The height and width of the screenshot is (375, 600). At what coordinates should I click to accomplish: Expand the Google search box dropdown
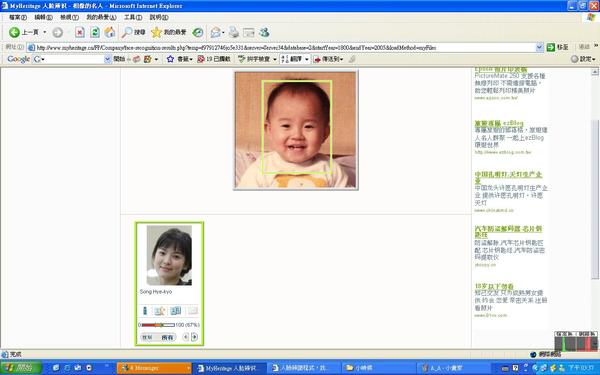(108, 59)
